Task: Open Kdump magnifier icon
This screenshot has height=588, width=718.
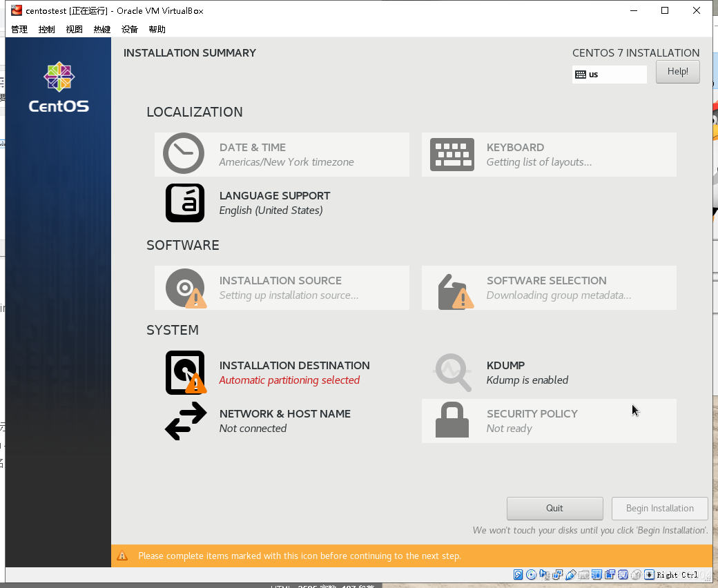Action: coord(453,373)
